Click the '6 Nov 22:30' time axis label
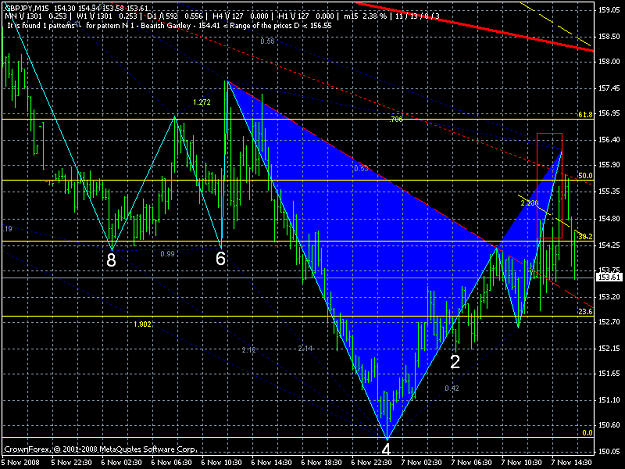This screenshot has width=625, height=469. click(x=371, y=462)
